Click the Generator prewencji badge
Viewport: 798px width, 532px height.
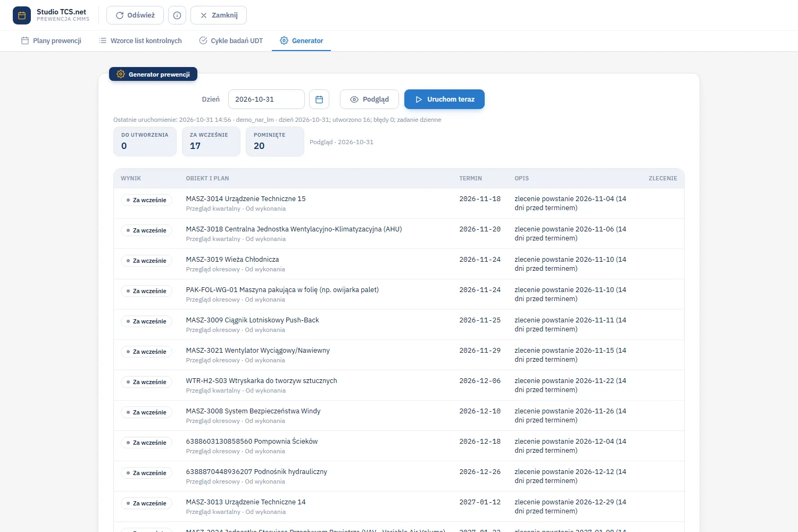(x=153, y=74)
